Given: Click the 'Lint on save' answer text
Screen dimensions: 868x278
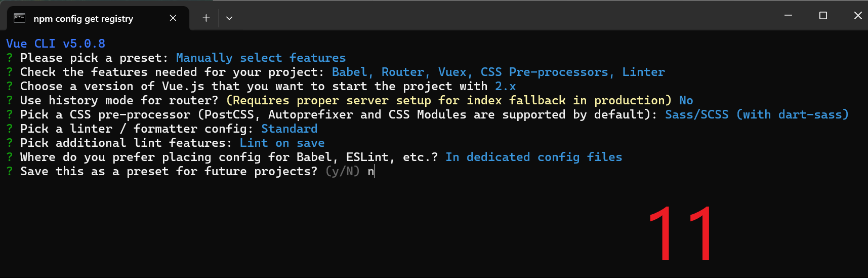Looking at the screenshot, I should [282, 143].
